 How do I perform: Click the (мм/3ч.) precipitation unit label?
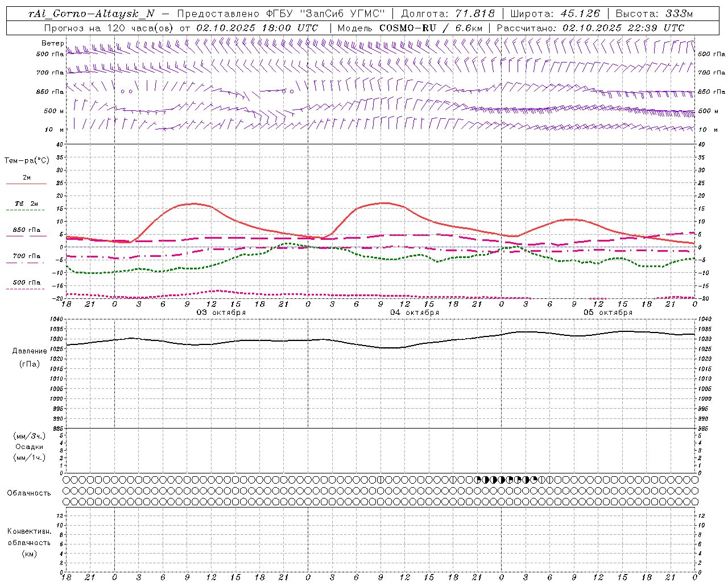coord(30,436)
